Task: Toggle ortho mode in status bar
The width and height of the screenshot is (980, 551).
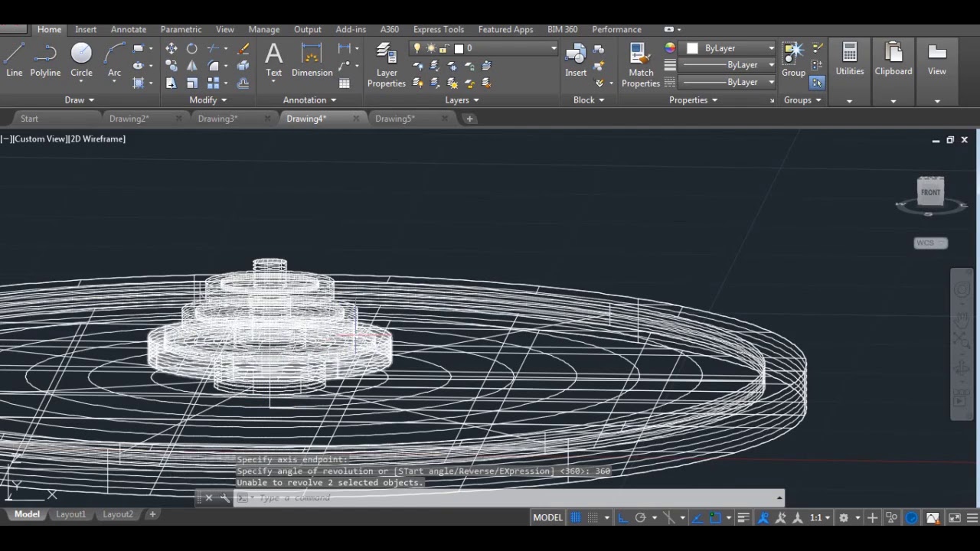Action: tap(623, 518)
